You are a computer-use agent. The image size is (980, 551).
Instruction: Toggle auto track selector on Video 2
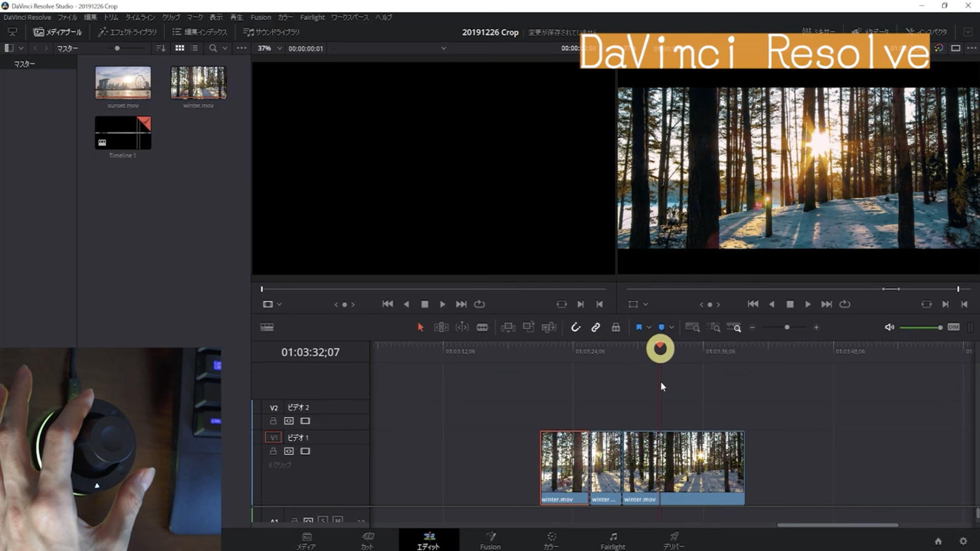point(289,421)
